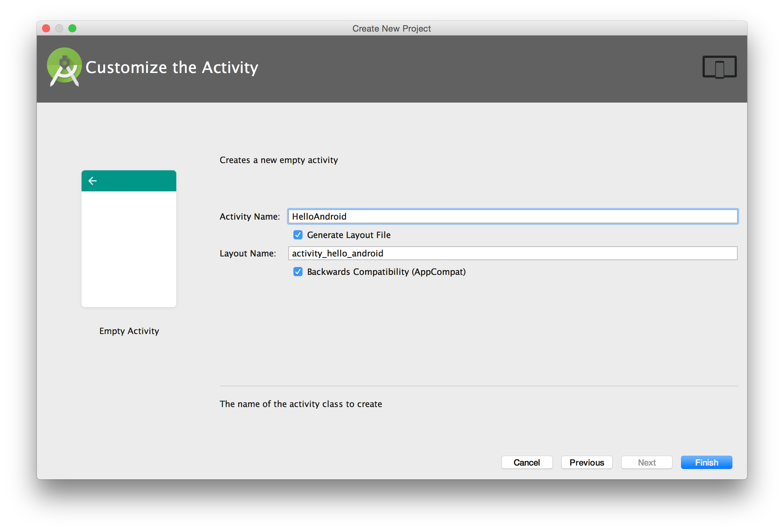Click the back arrow icon in activity preview
Image resolution: width=784 pixels, height=532 pixels.
tap(93, 181)
